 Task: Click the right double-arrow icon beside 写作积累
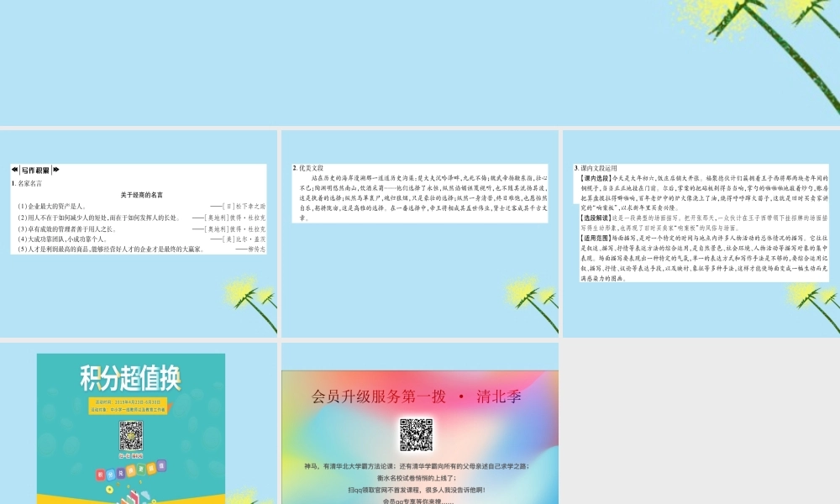pyautogui.click(x=56, y=170)
